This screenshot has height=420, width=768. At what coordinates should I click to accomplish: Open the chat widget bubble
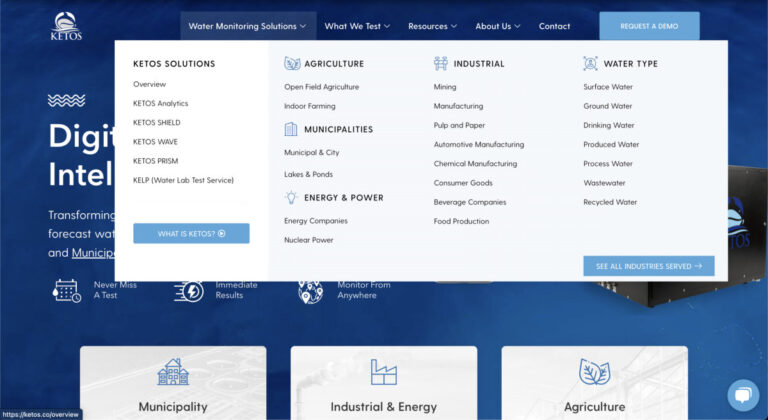click(742, 395)
